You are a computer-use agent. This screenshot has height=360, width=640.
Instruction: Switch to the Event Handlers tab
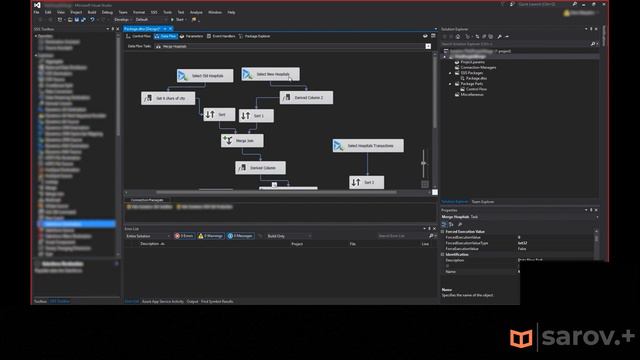tap(221, 36)
